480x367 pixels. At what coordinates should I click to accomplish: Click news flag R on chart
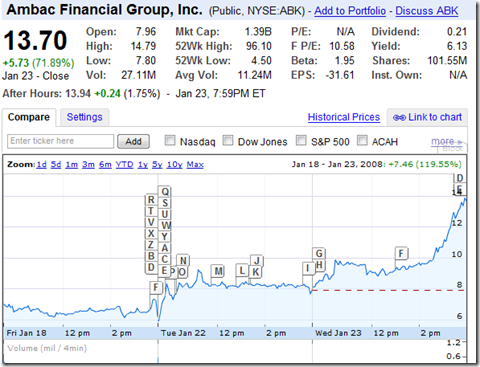coord(151,200)
